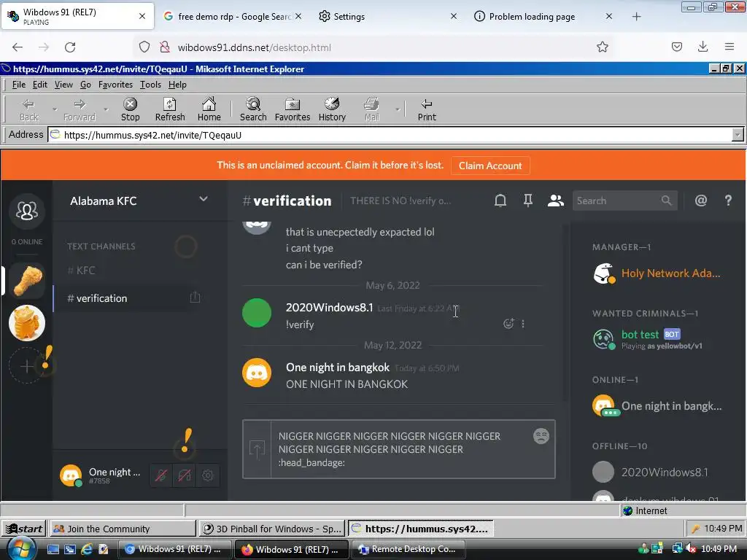Open Remote Desktop Connection in host taskbar
The height and width of the screenshot is (560, 747).
pos(409,549)
